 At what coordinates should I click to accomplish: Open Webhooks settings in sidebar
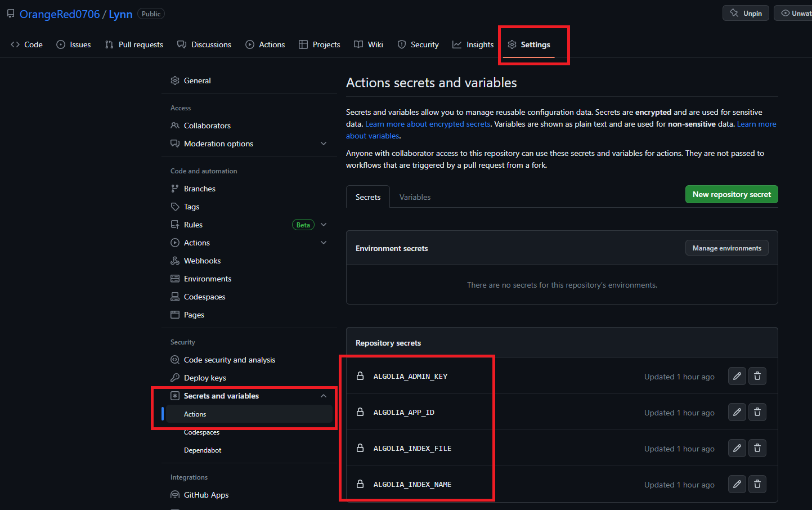tap(202, 261)
